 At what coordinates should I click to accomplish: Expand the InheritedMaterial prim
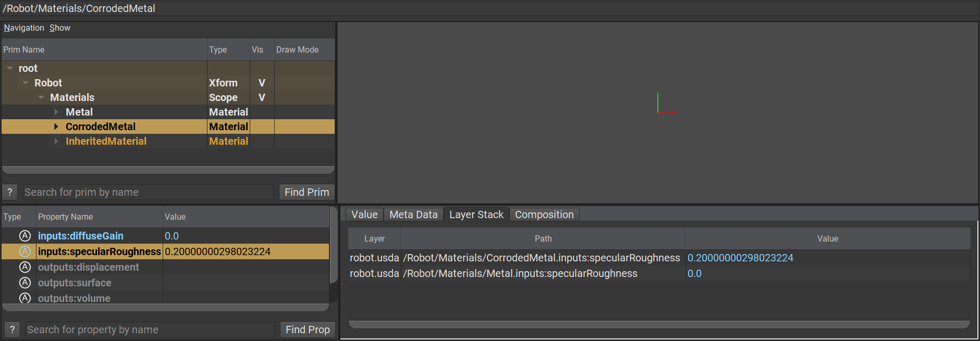click(56, 141)
